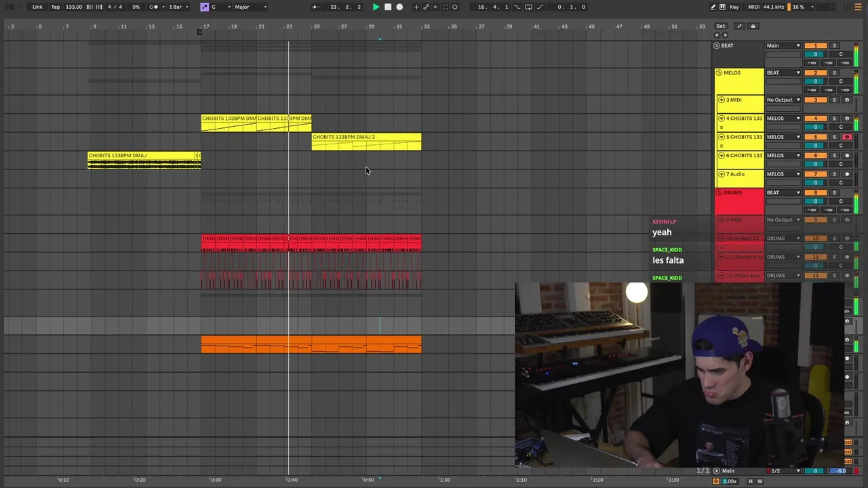Click the Capture MIDI icon
This screenshot has width=868, height=488.
445,7
